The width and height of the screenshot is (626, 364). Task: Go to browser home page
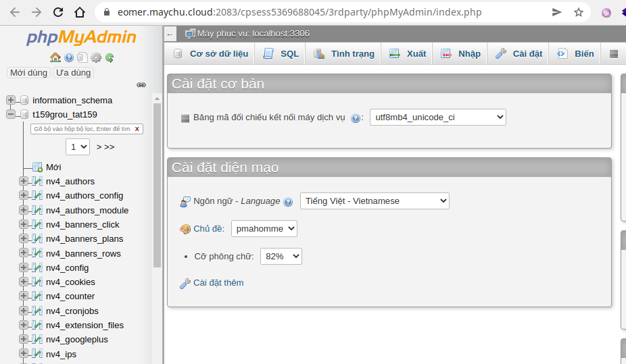[80, 12]
